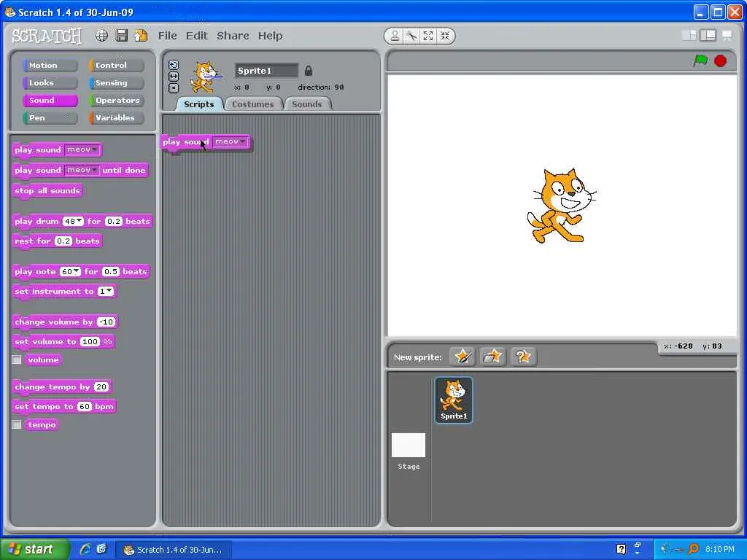Select left-right flip rotation style

[174, 76]
